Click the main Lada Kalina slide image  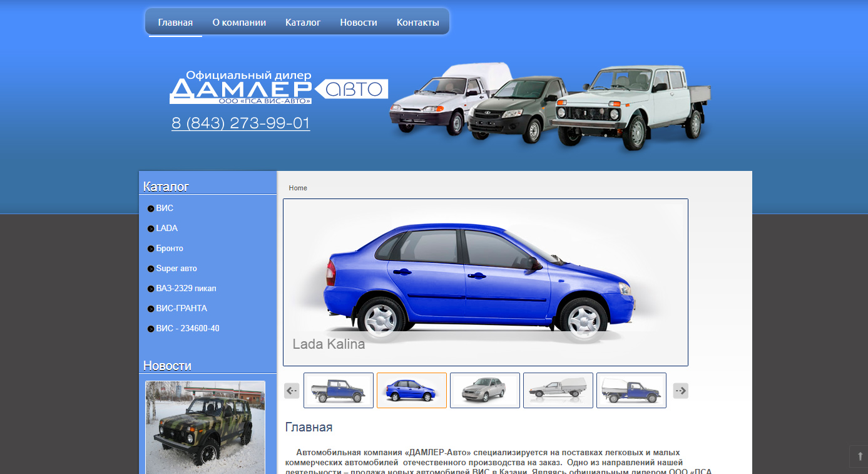[x=486, y=282]
